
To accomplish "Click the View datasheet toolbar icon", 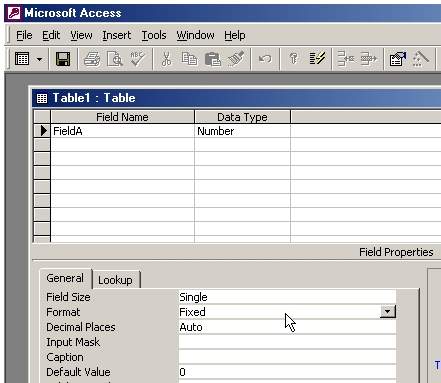I will [x=22, y=59].
